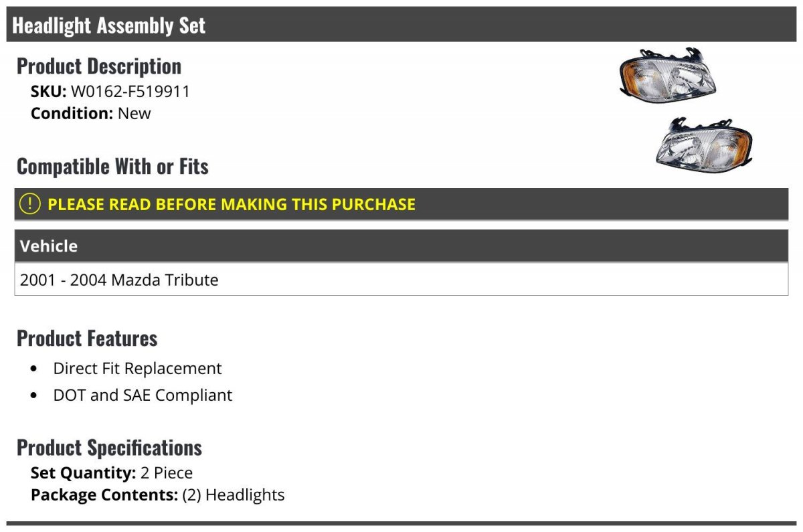
Task: Select the Product Description heading
Action: click(99, 66)
